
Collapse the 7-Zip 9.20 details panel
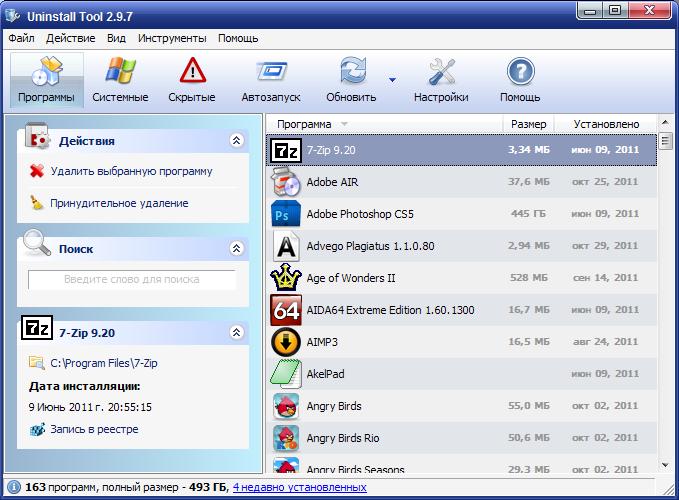click(237, 331)
